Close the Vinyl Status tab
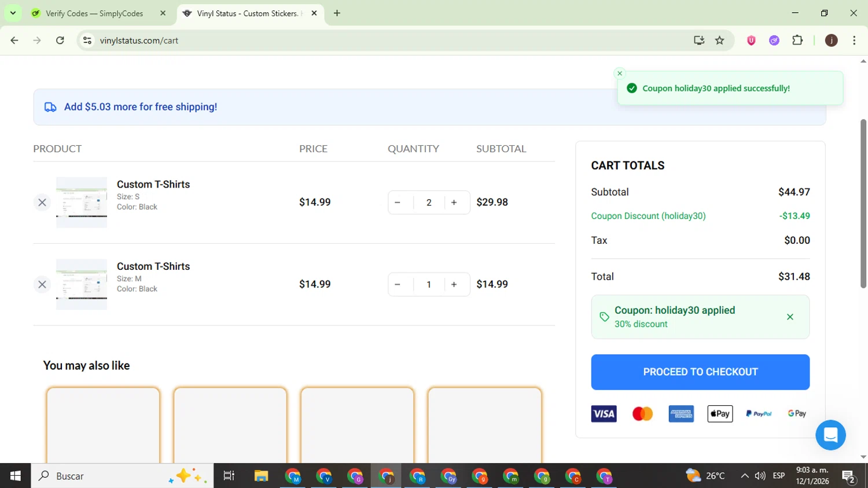The image size is (868, 488). [314, 13]
